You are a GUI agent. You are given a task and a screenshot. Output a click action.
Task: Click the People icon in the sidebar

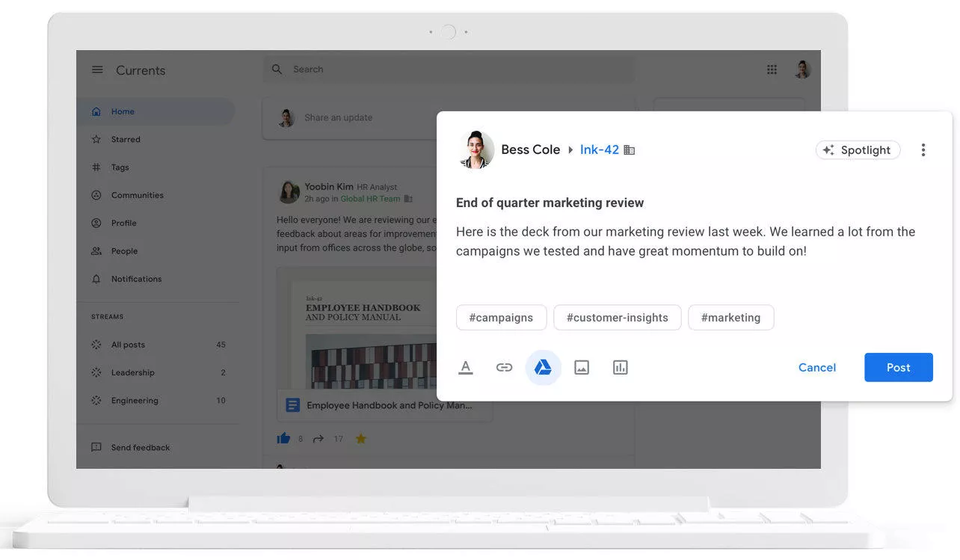pyautogui.click(x=96, y=251)
